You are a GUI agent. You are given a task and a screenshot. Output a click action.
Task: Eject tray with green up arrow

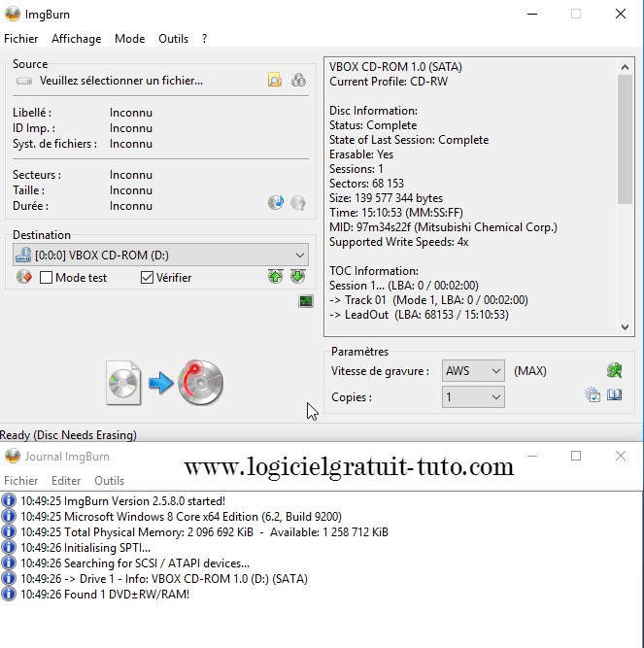276,277
